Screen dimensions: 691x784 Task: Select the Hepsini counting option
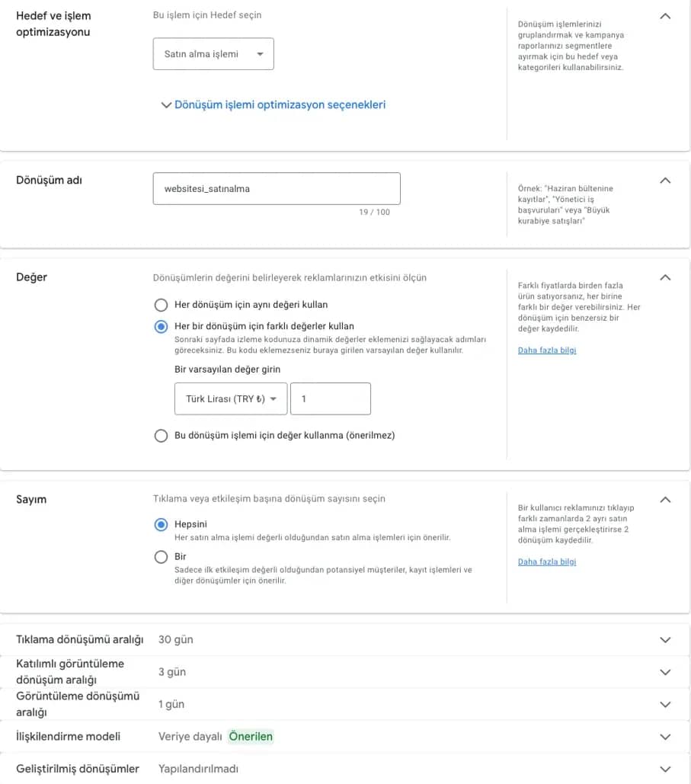[161, 524]
